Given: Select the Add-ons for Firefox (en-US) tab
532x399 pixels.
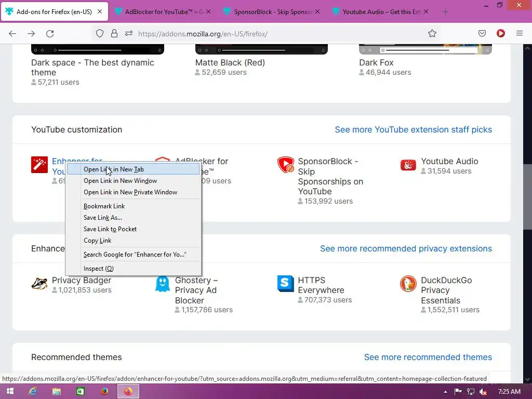Looking at the screenshot, I should pos(54,12).
